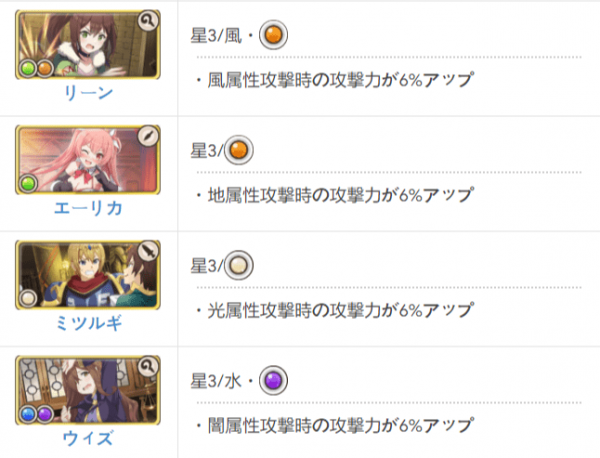600x458 pixels.
Task: Click the orange orb icon in エーリカ's row
Action: point(238,150)
